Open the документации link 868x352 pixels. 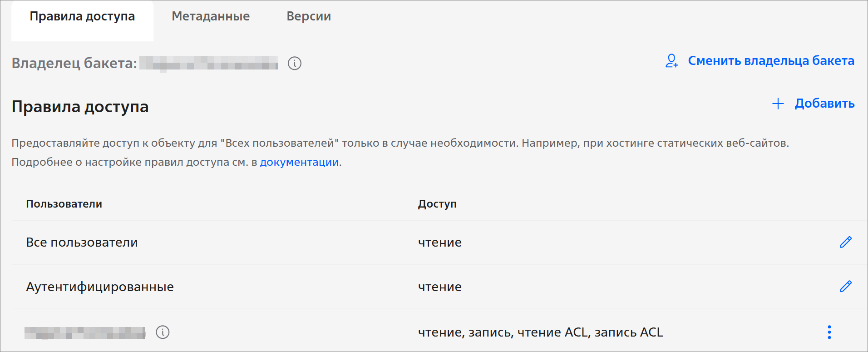299,162
